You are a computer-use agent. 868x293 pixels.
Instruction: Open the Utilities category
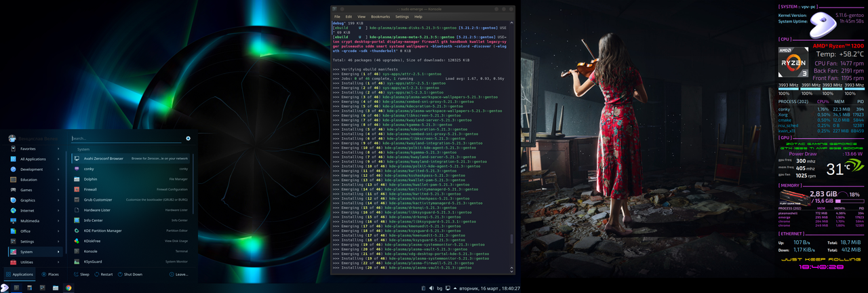(34, 262)
